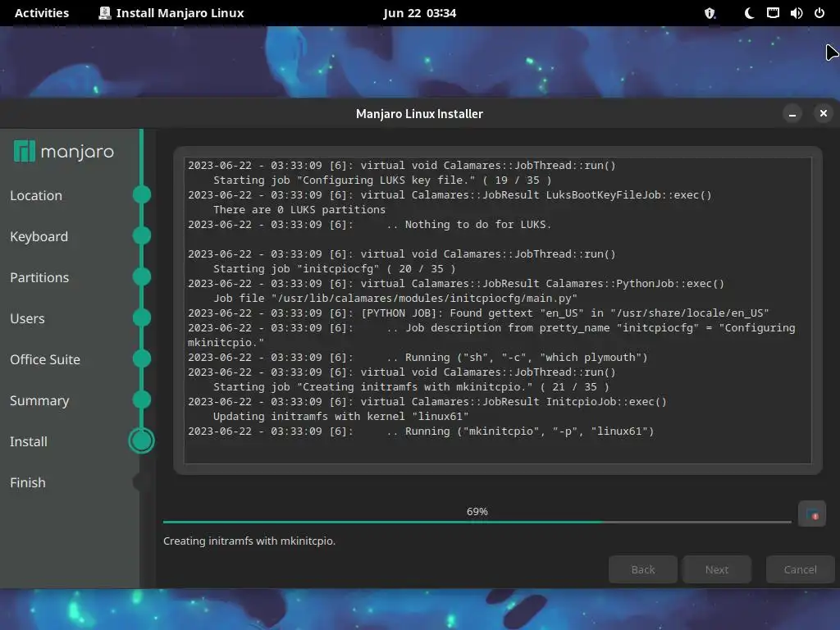
Task: Click the Back button
Action: point(643,569)
